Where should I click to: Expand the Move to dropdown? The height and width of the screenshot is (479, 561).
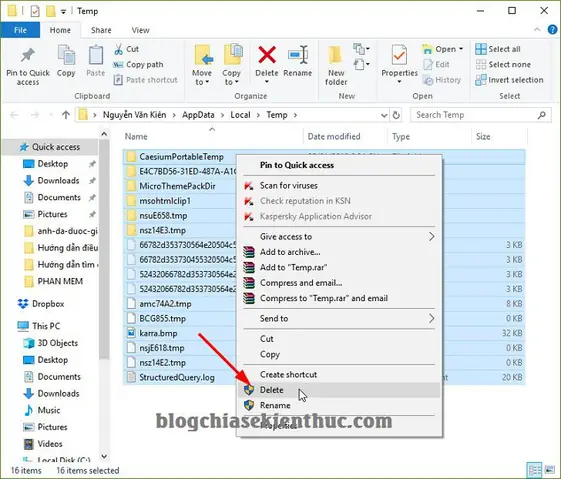pyautogui.click(x=202, y=82)
